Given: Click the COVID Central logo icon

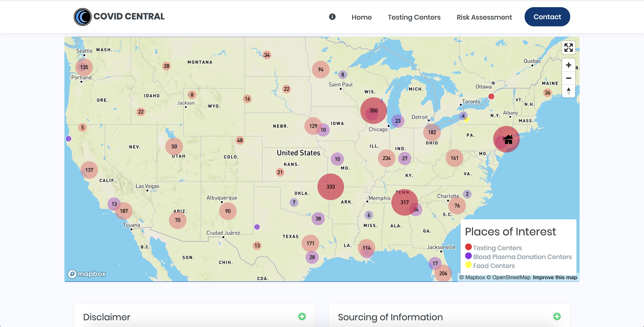Looking at the screenshot, I should [83, 17].
